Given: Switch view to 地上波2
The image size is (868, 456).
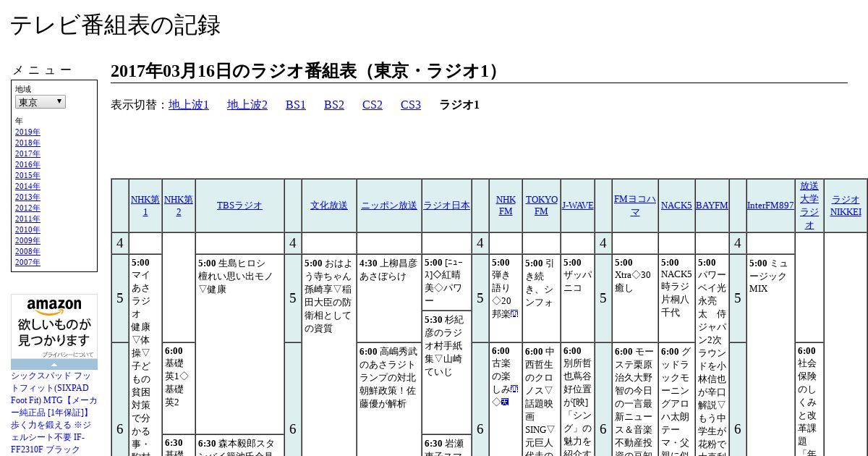Looking at the screenshot, I should point(247,105).
